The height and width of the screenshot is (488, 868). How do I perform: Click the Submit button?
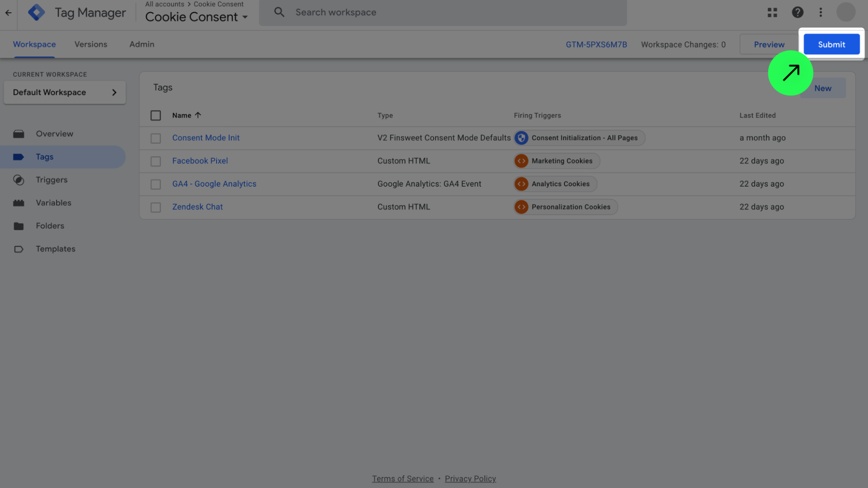tap(831, 44)
